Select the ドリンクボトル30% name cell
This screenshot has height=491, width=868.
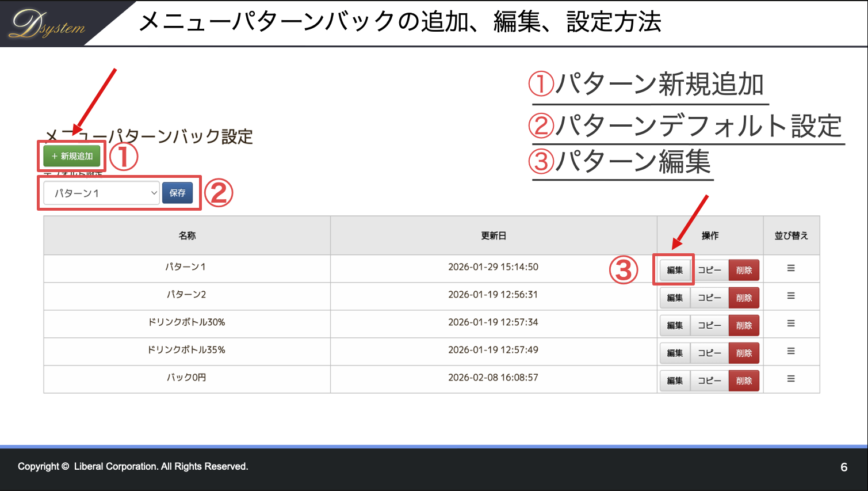click(x=187, y=323)
